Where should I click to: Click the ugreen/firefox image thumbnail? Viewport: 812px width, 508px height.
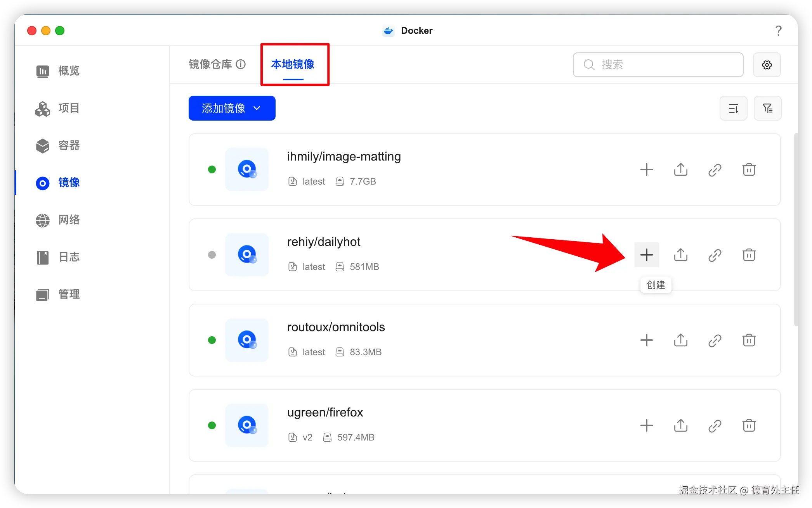pyautogui.click(x=247, y=425)
